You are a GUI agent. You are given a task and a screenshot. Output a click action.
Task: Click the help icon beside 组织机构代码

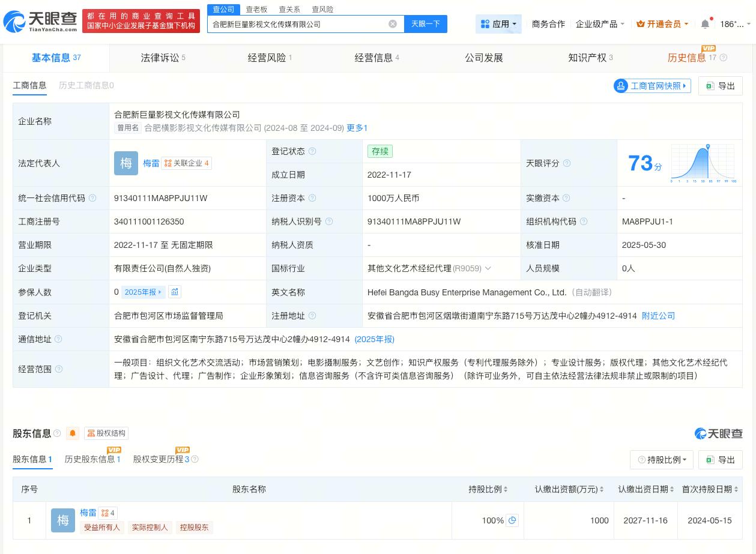(584, 221)
